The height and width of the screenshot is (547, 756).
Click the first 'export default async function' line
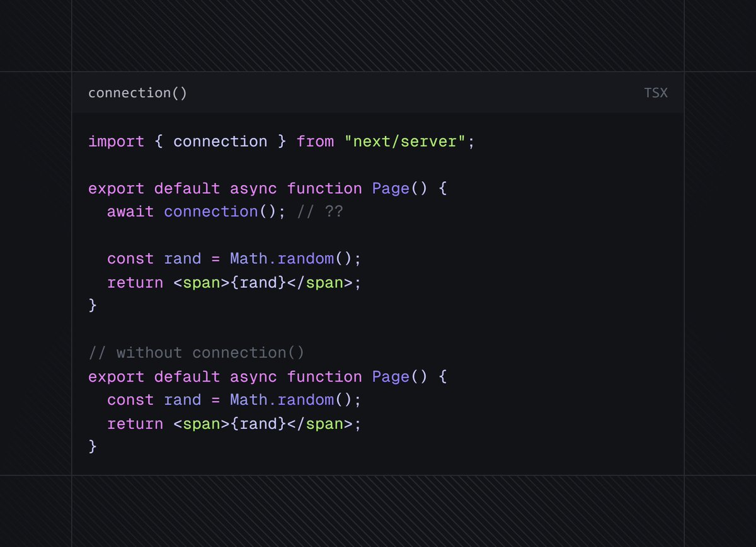click(268, 188)
